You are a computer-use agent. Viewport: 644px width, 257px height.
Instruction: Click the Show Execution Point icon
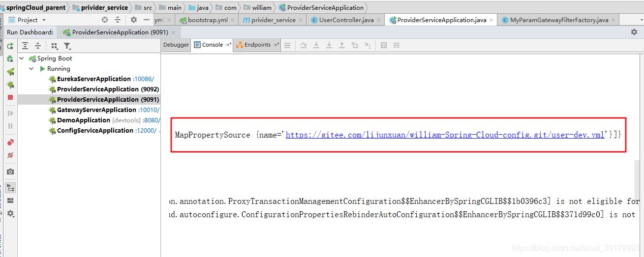287,45
